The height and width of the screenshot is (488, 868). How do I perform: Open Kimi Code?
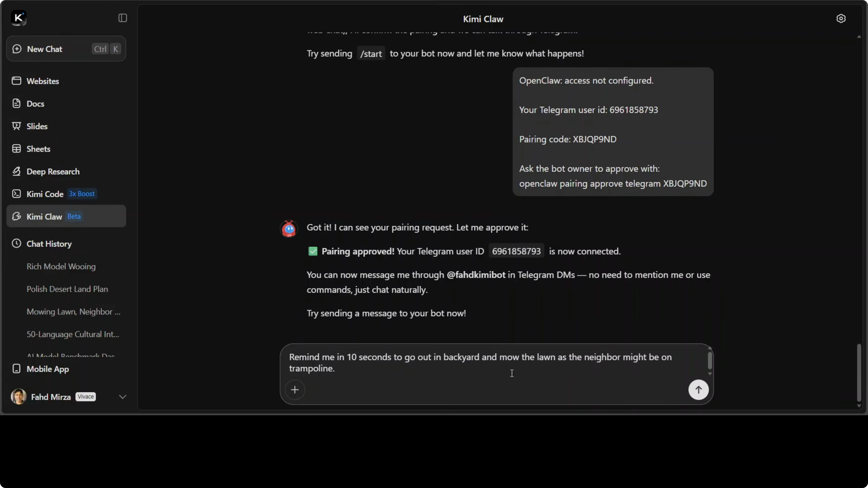point(45,194)
